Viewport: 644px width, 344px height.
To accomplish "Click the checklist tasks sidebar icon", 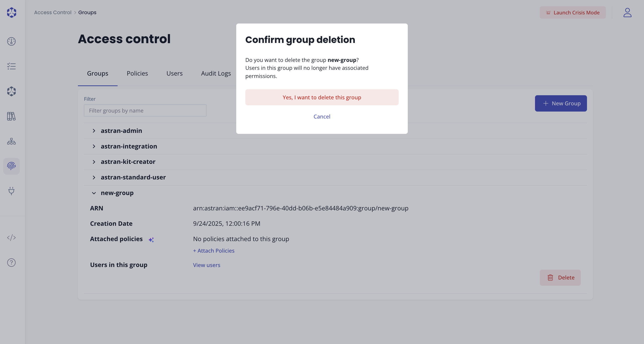I will (x=11, y=66).
